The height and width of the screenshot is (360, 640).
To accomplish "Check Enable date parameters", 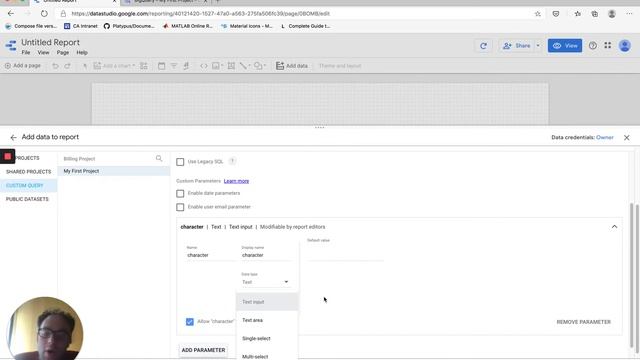I will tap(180, 193).
